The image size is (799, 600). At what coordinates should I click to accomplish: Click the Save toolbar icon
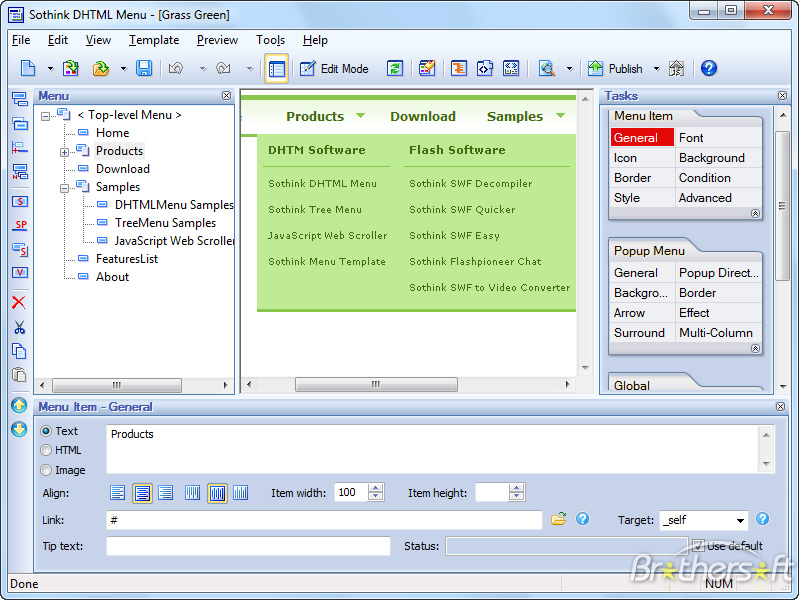tap(144, 68)
